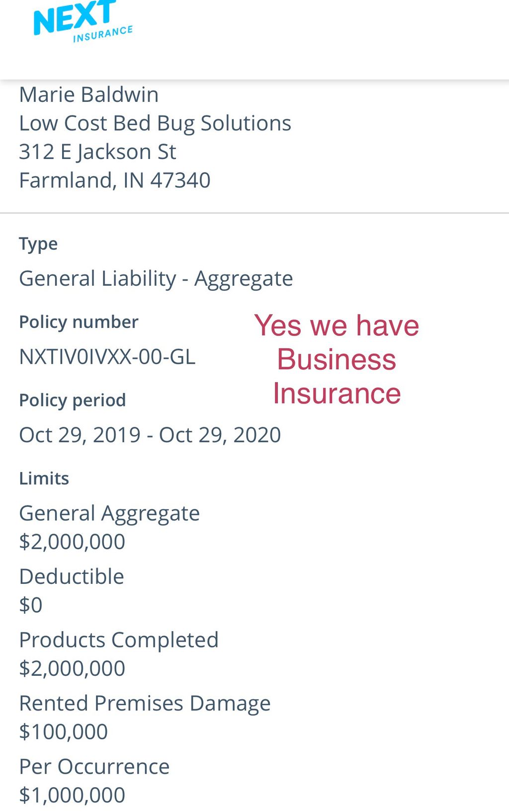Select policy number NXTIV0IVXX-00-GL
Screen dimensions: 509x812
click(107, 357)
